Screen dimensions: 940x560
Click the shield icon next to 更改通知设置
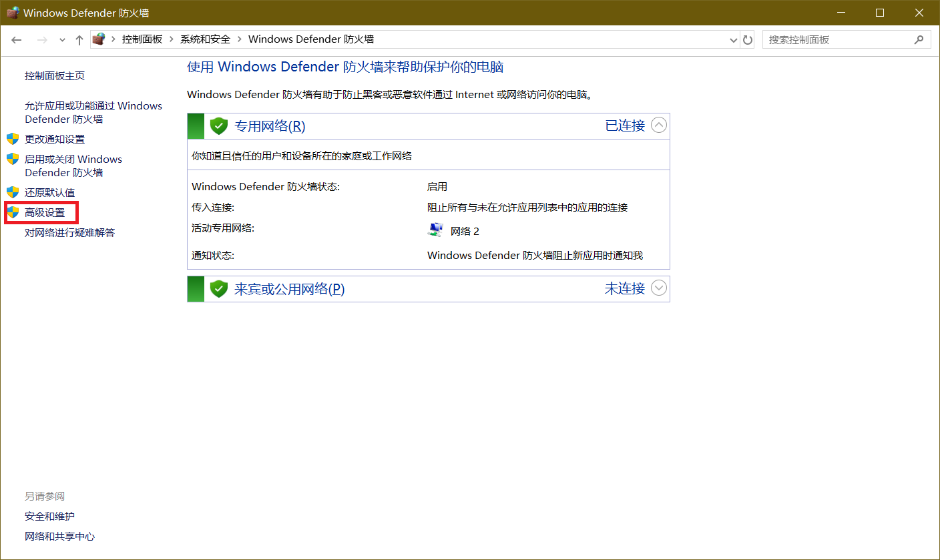pyautogui.click(x=13, y=139)
